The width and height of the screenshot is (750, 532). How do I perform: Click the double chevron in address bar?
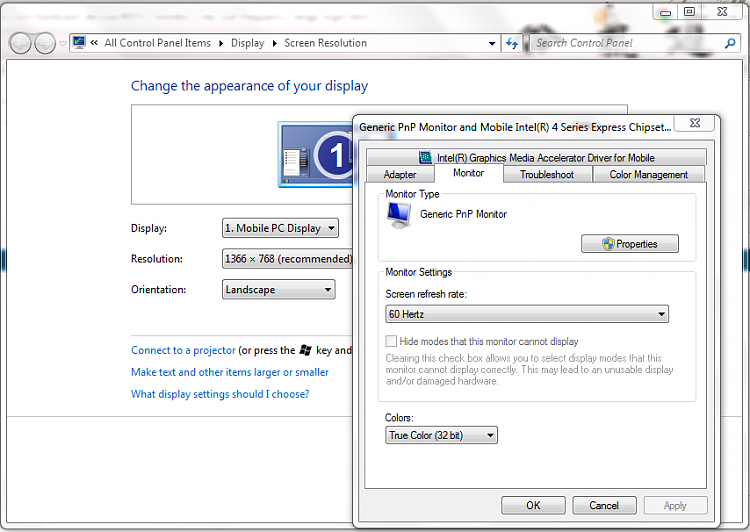94,43
